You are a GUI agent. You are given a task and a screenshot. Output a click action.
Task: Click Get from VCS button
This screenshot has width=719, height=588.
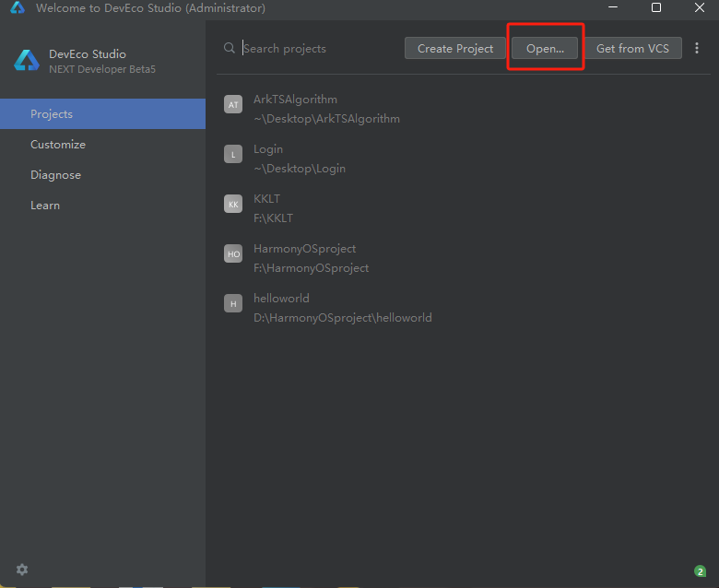click(632, 48)
